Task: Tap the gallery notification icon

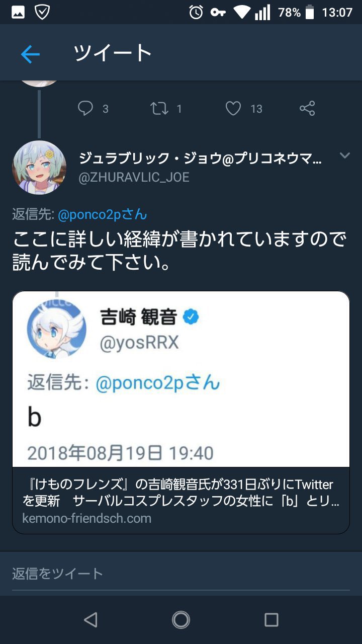Action: point(18,12)
